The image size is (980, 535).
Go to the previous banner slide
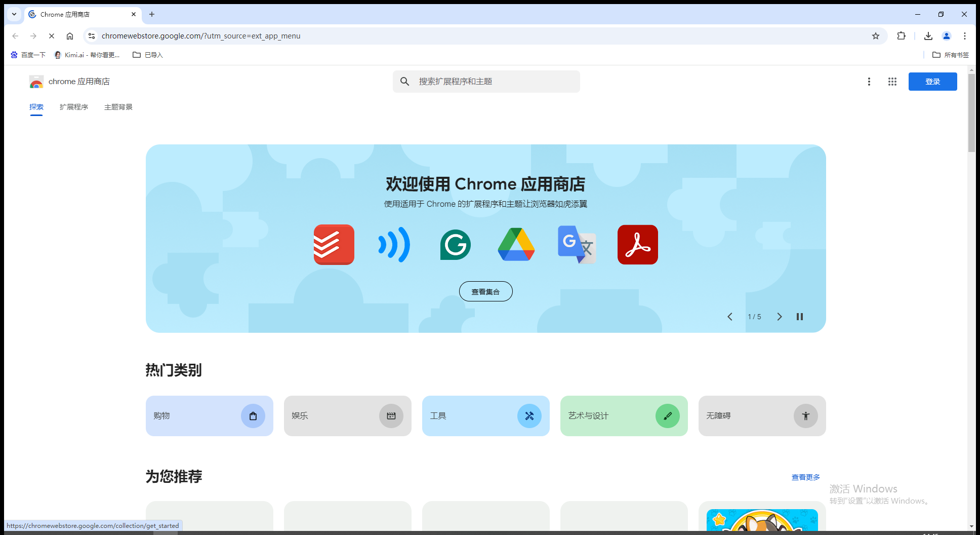click(x=730, y=317)
